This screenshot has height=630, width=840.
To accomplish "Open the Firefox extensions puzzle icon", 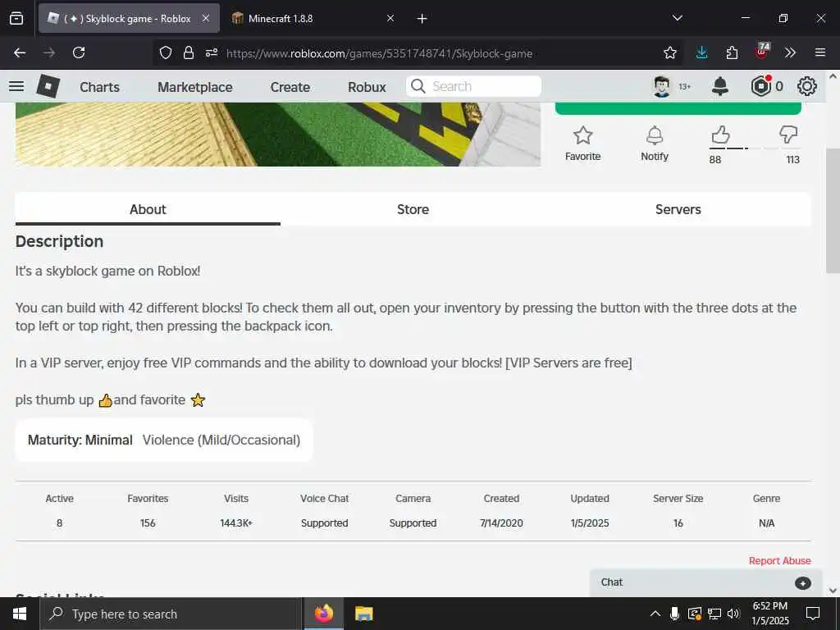I will click(x=732, y=52).
